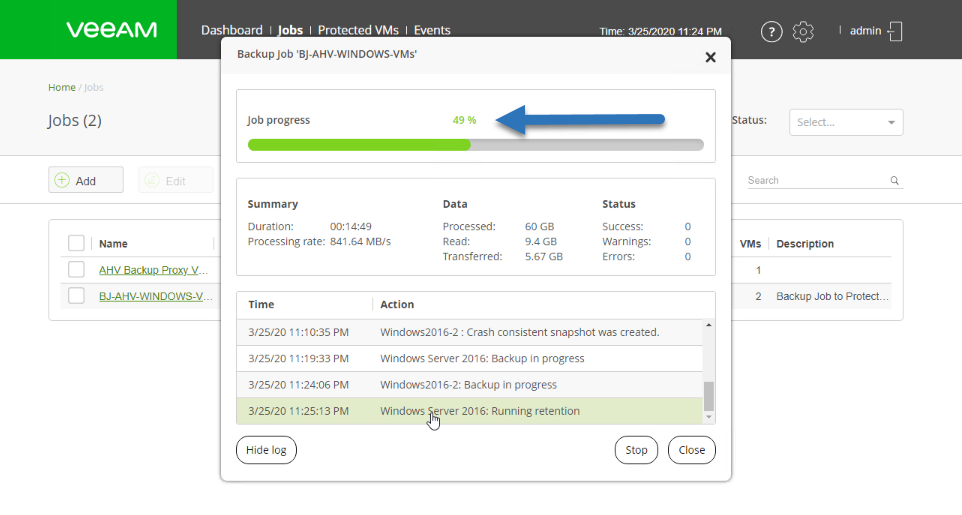This screenshot has height=515, width=962.
Task: Open the Protected VMs tab
Action: [x=358, y=30]
